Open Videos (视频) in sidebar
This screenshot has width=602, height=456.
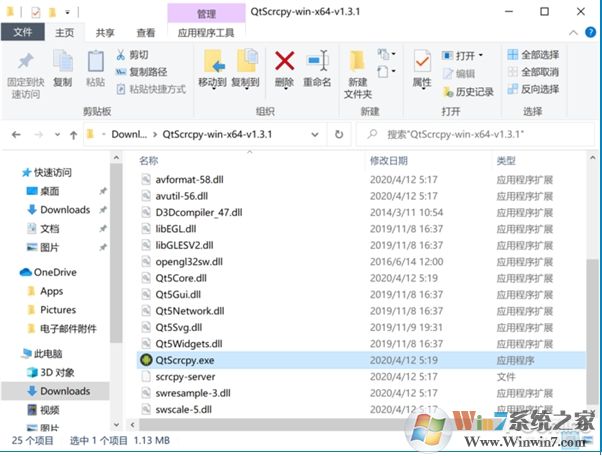coord(43,410)
